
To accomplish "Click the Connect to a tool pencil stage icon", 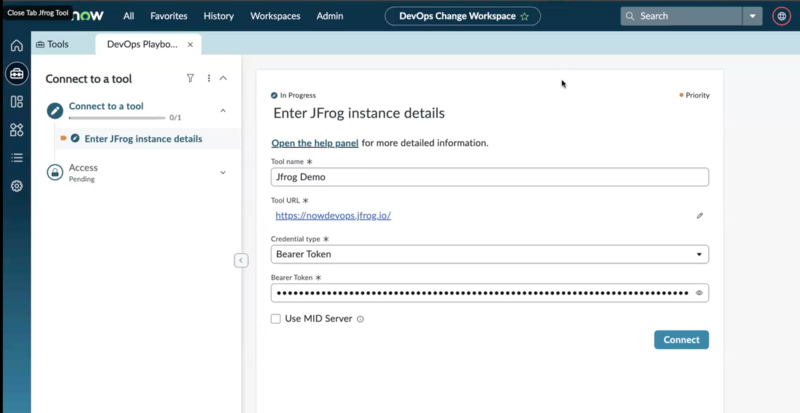I will click(55, 110).
